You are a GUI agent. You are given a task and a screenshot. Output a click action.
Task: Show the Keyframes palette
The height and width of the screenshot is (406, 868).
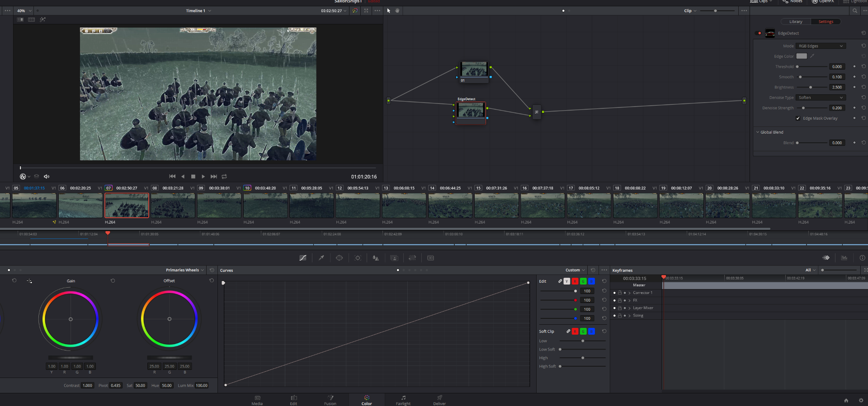[x=826, y=258]
